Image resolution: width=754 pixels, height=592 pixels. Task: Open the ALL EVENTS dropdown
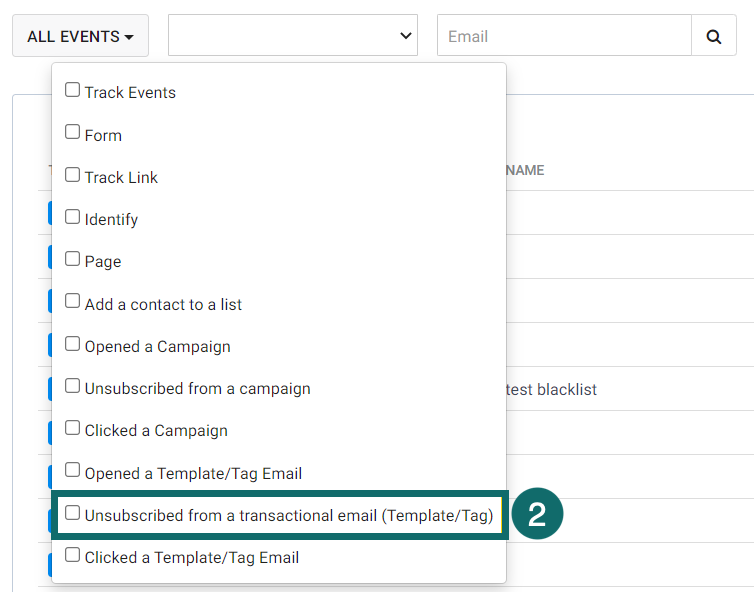click(x=80, y=36)
